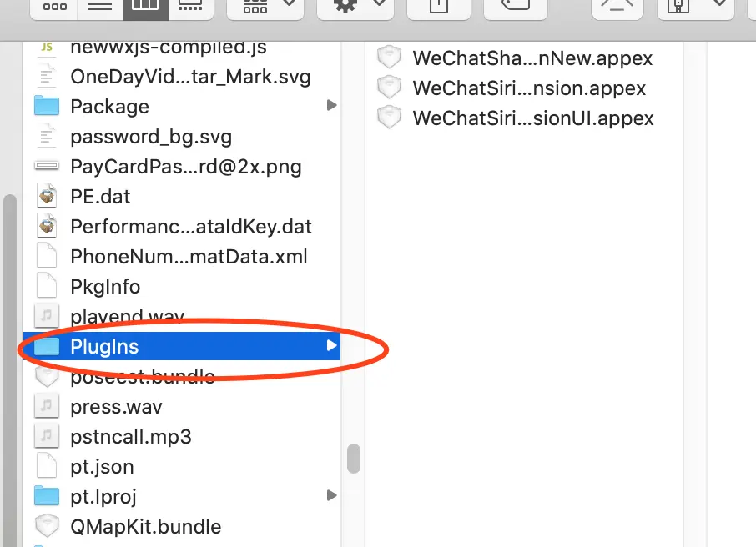Image resolution: width=756 pixels, height=547 pixels.
Task: Select the PE.dat file icon
Action: point(47,196)
